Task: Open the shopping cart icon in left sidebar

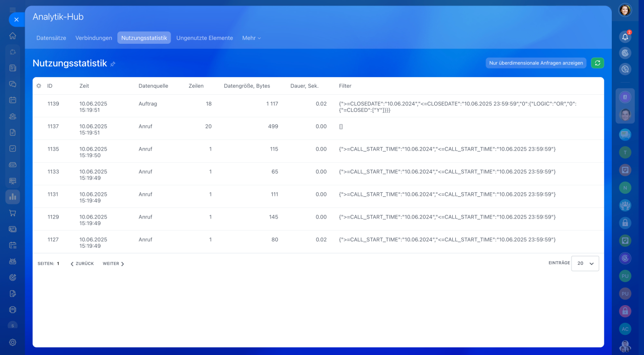Action: pyautogui.click(x=13, y=213)
